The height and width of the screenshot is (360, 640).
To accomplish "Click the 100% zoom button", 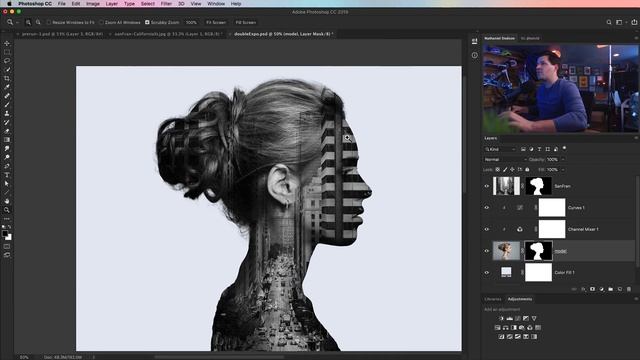I will 191,22.
